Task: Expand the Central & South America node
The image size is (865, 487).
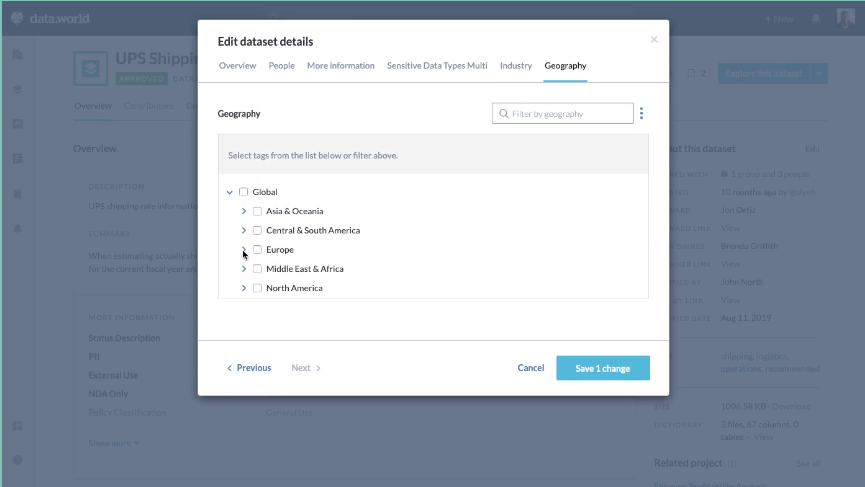Action: (x=243, y=231)
